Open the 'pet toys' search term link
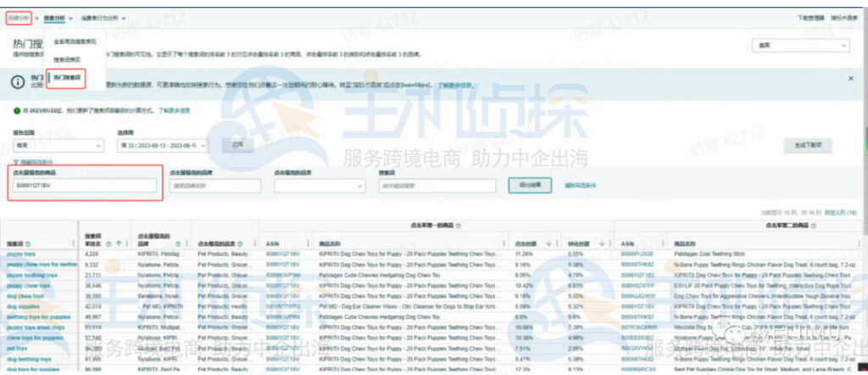This screenshot has width=868, height=375. pyautogui.click(x=17, y=349)
